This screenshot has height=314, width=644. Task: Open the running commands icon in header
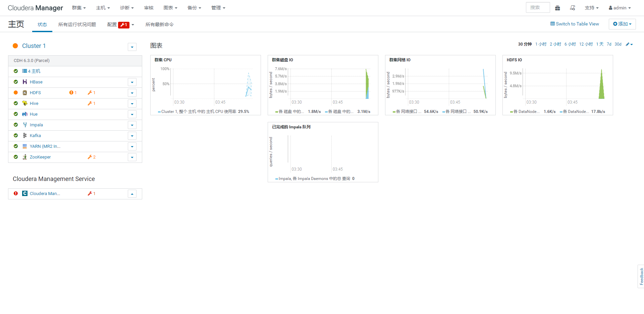click(573, 8)
